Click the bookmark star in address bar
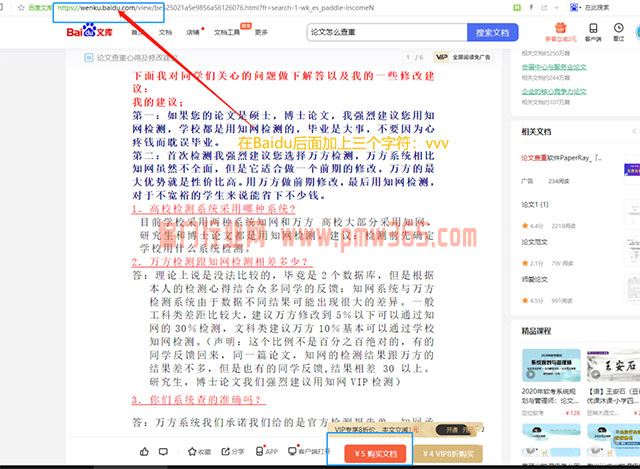Image resolution: width=640 pixels, height=469 pixels. (x=21, y=8)
